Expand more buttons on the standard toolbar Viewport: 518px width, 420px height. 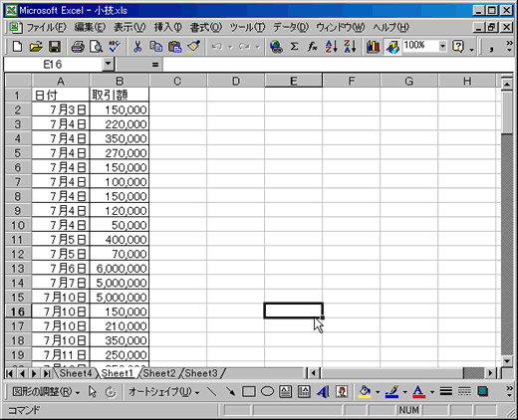[x=509, y=47]
